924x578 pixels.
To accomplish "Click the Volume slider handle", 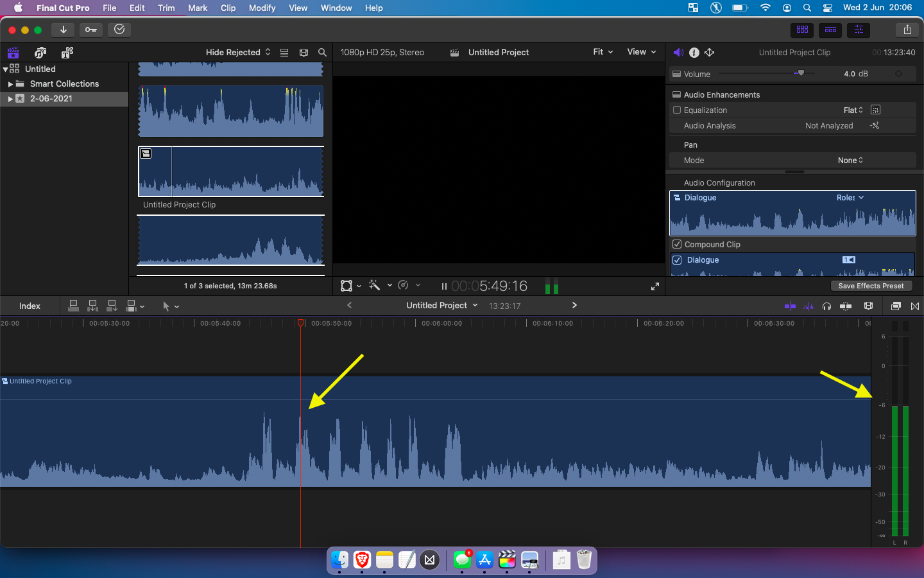I will coord(800,73).
